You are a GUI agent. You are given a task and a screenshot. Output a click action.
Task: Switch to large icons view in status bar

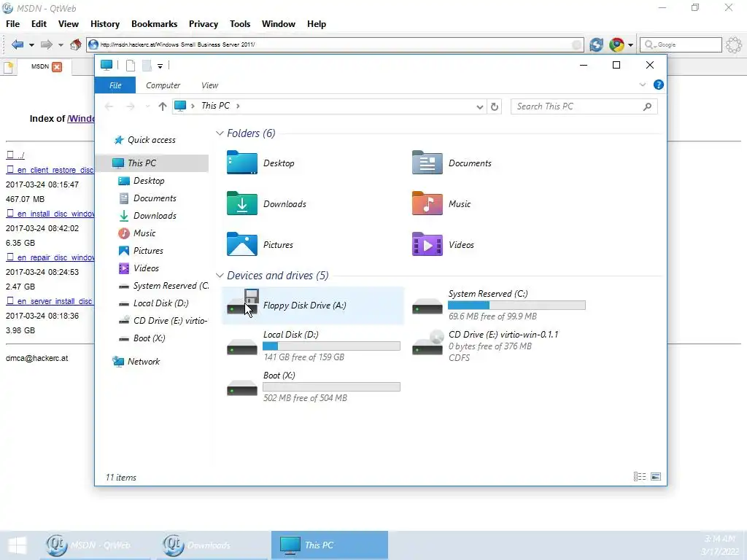click(x=656, y=477)
